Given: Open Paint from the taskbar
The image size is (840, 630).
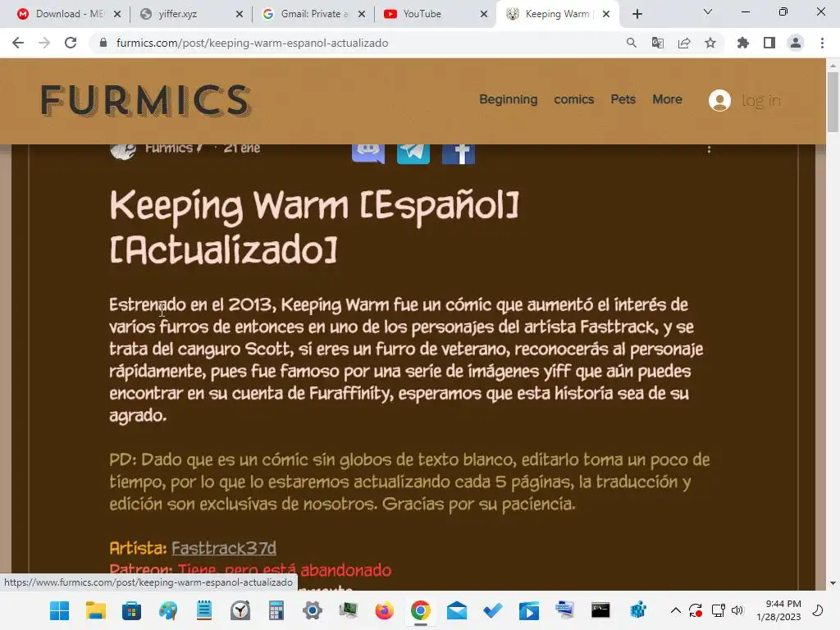Looking at the screenshot, I should pos(167,610).
